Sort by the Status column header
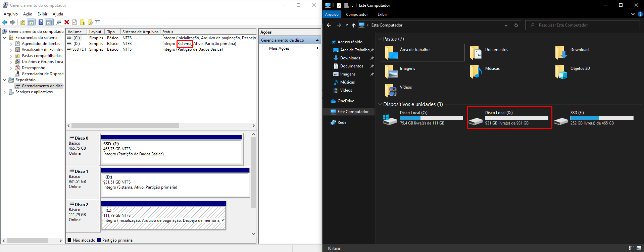The height and width of the screenshot is (252, 644). tap(209, 32)
